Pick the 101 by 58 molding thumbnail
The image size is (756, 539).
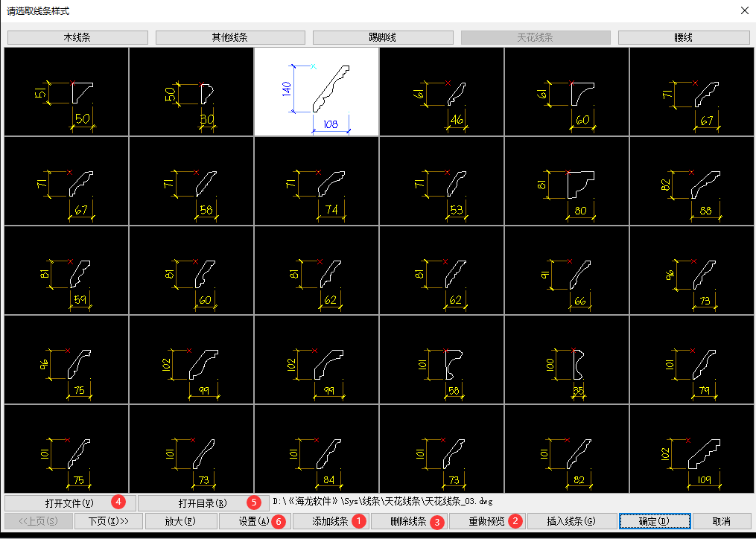tap(442, 360)
